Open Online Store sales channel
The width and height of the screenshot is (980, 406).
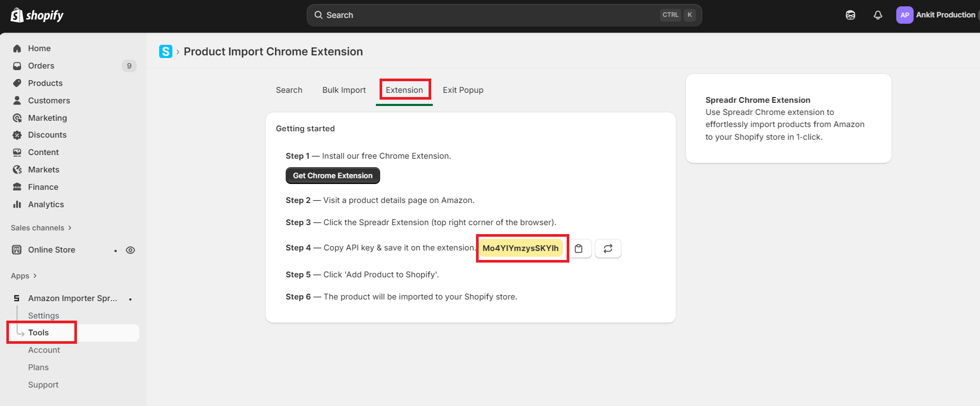(x=52, y=250)
